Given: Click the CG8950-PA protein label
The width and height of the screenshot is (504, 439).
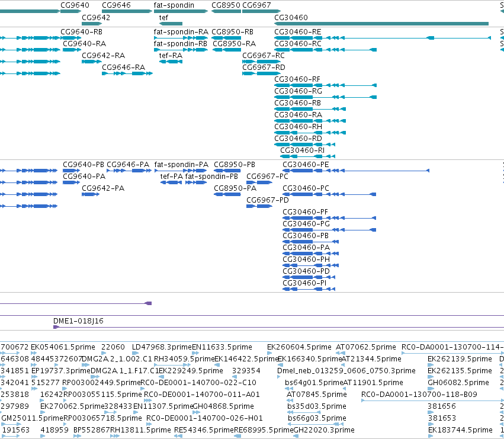Looking at the screenshot, I should 235,188.
